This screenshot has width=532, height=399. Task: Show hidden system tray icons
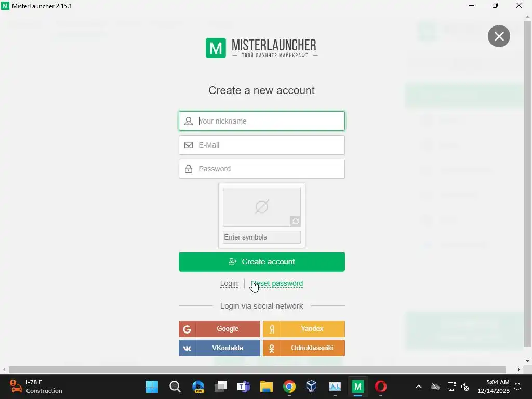click(x=419, y=387)
